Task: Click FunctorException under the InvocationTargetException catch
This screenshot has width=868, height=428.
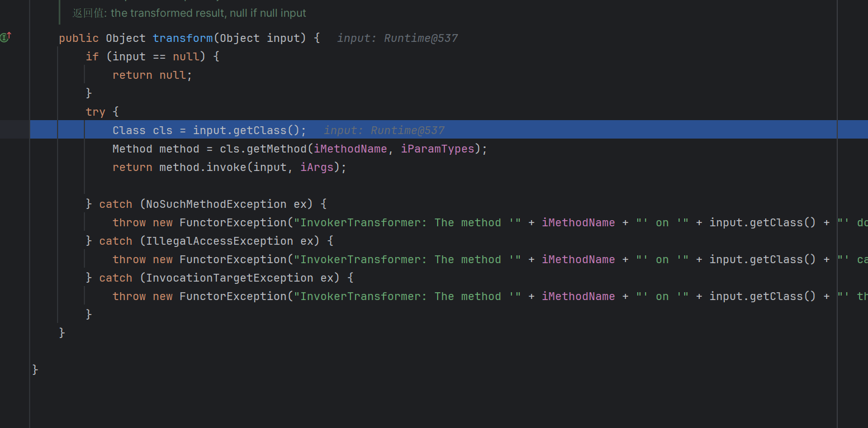Action: [x=233, y=296]
